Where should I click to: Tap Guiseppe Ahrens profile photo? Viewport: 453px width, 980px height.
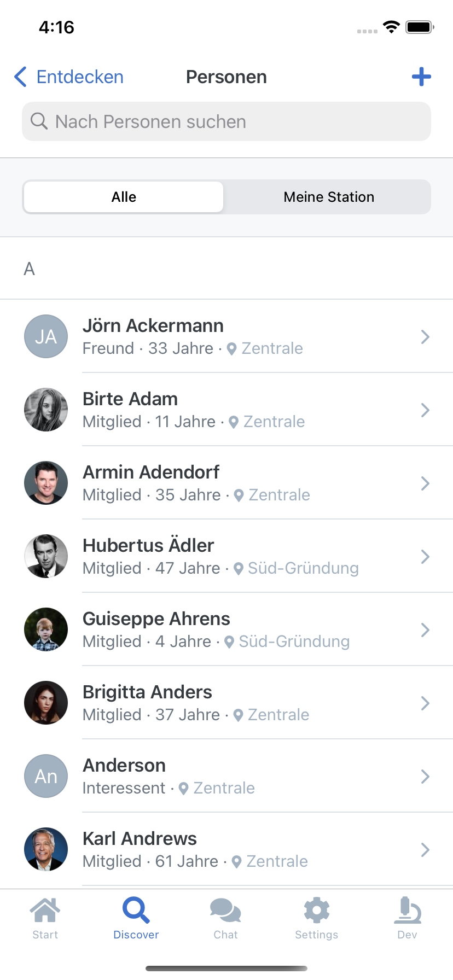(x=46, y=629)
